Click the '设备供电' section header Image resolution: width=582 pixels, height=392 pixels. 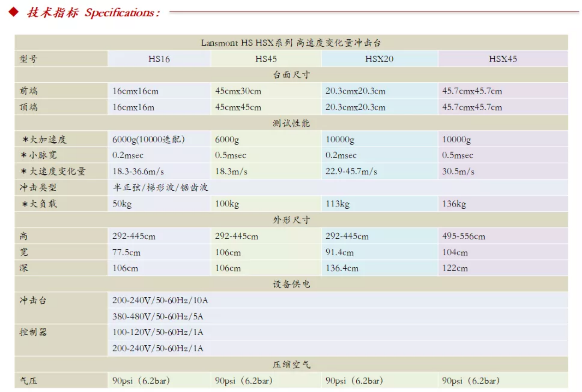pos(291,284)
